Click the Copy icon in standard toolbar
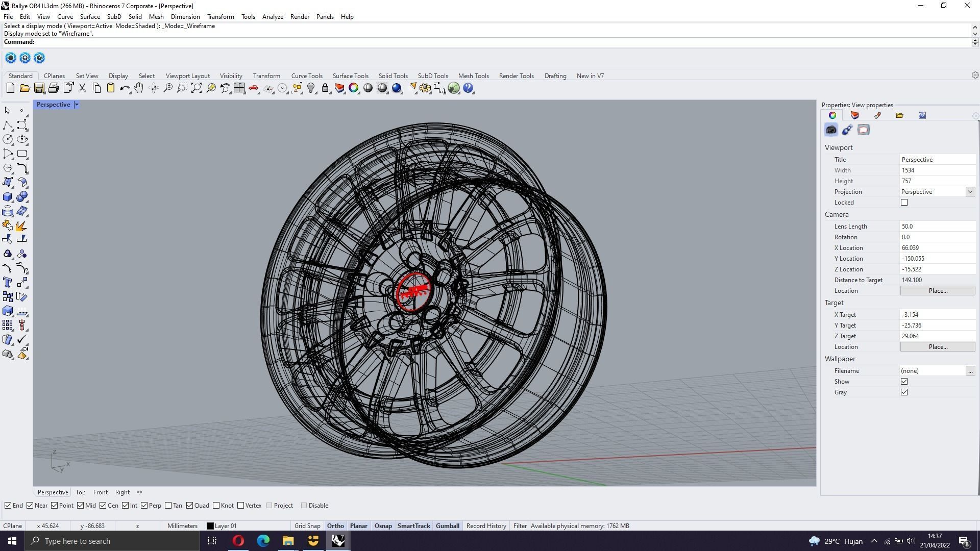Viewport: 980px width, 551px height. [x=96, y=88]
